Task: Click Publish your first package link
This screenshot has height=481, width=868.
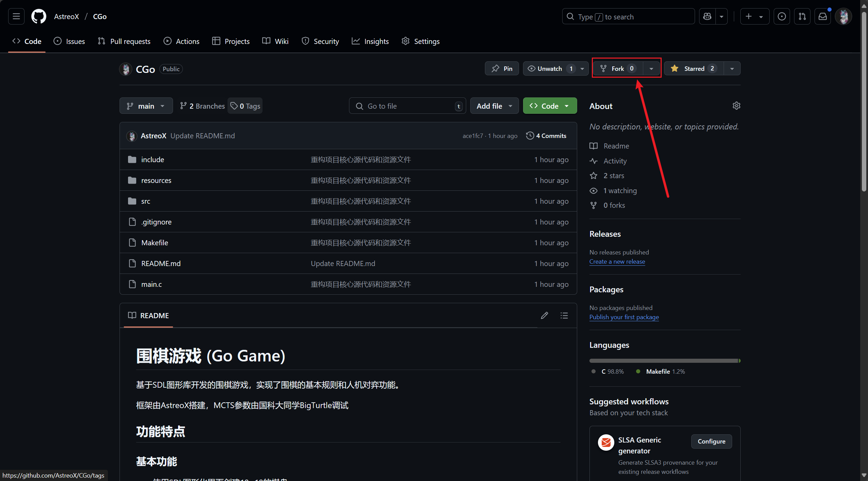Action: click(624, 317)
